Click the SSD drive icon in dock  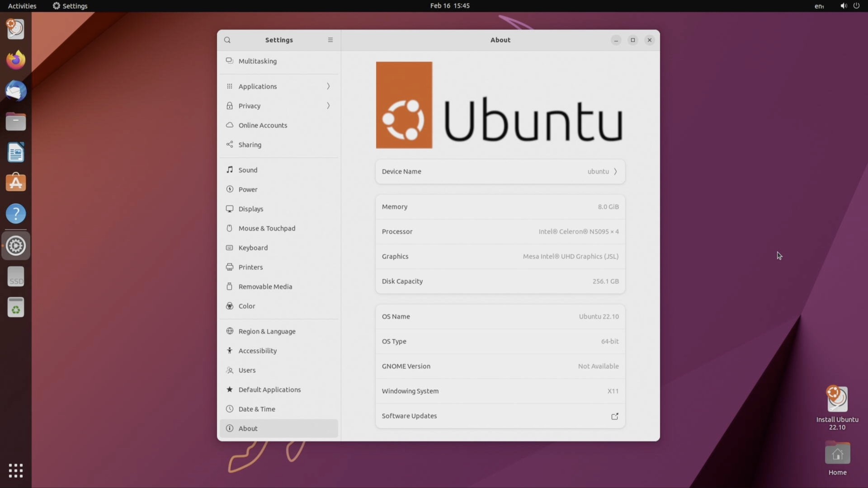[16, 277]
